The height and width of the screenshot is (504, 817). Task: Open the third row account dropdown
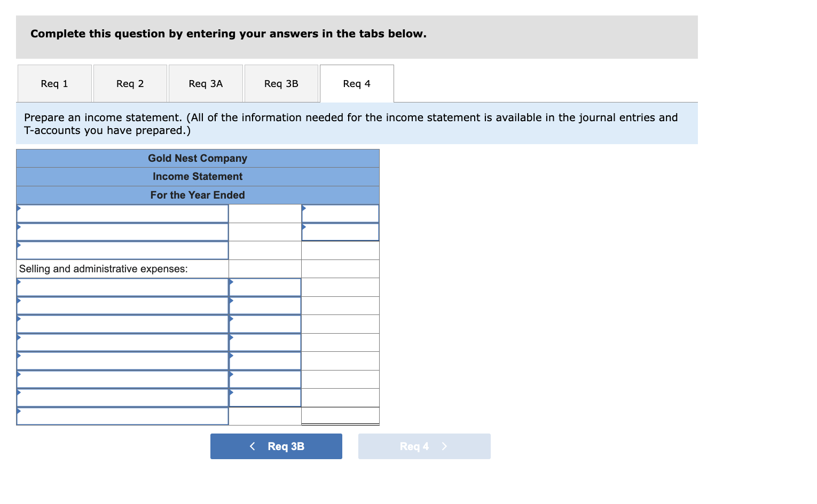click(122, 250)
